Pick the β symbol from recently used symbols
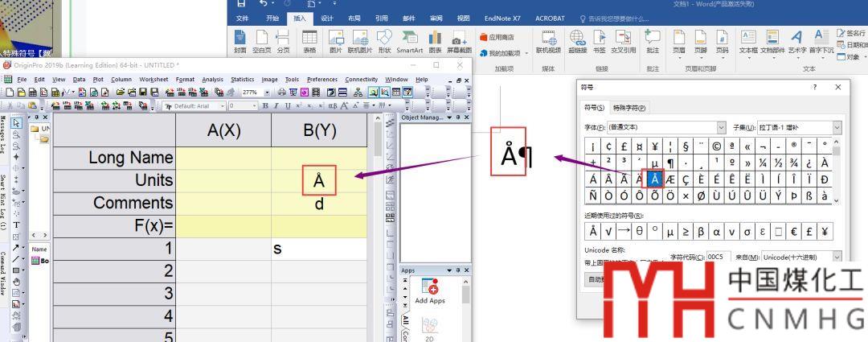The width and height of the screenshot is (868, 342). [x=699, y=232]
